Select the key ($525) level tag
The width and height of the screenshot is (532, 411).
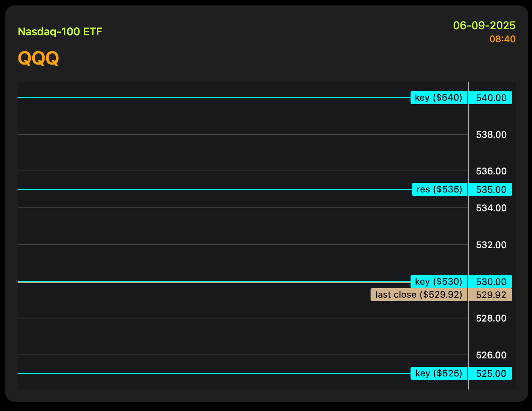pos(439,373)
